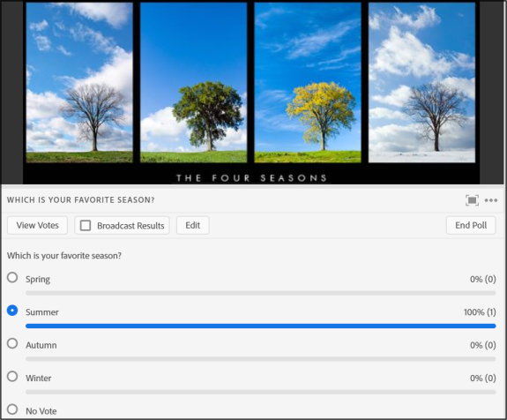Click the Winter results progress bar
507x420 pixels.
tap(261, 392)
